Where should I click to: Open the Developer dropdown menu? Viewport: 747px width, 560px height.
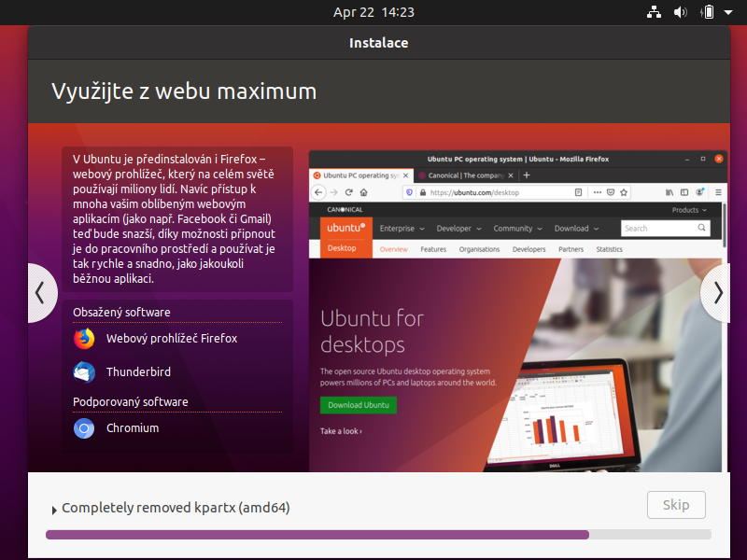point(458,229)
